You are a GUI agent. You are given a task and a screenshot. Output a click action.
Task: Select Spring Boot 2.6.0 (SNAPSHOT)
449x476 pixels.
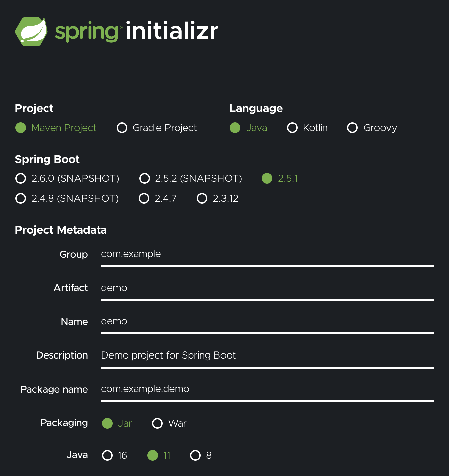tap(21, 178)
